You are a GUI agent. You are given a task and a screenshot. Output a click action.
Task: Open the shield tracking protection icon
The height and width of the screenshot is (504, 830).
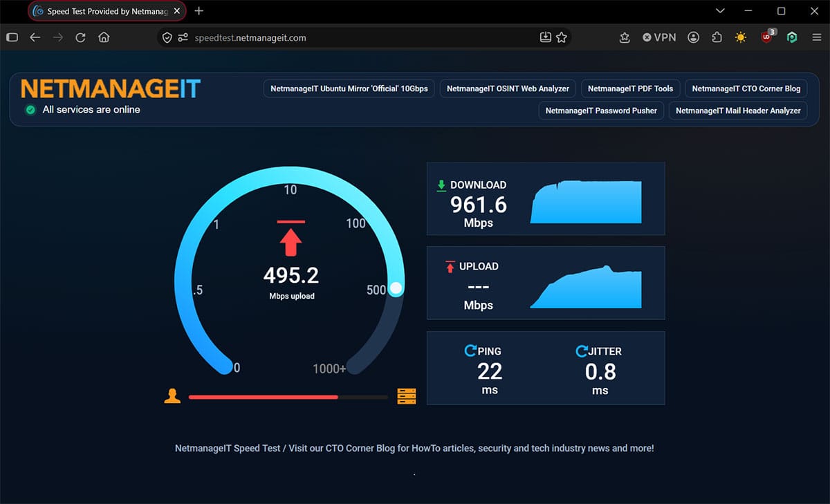167,37
